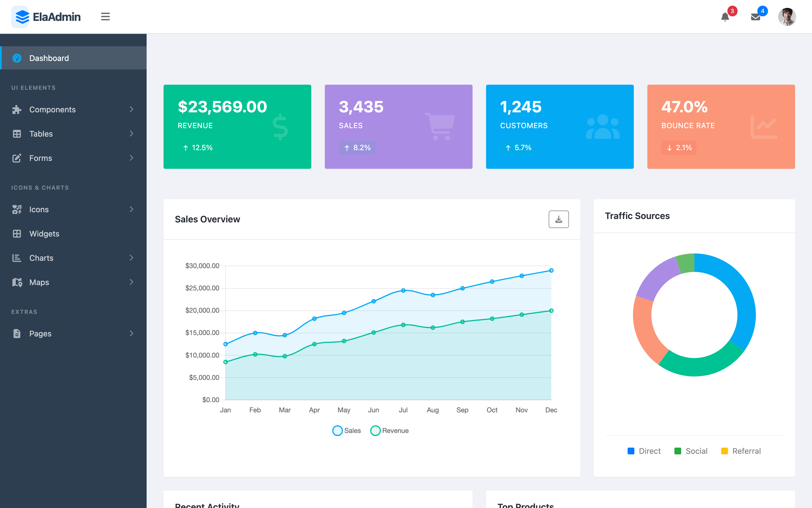Click the Sales Overview heading
Image resolution: width=812 pixels, height=508 pixels.
[207, 219]
